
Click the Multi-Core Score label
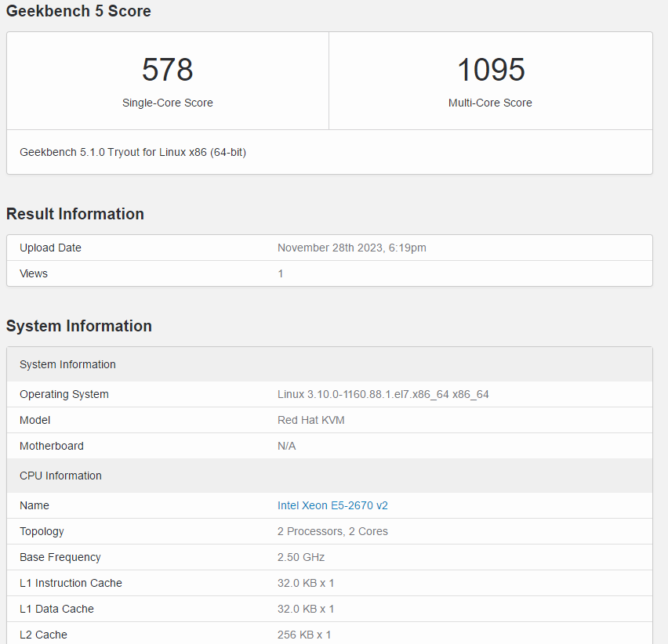click(490, 103)
